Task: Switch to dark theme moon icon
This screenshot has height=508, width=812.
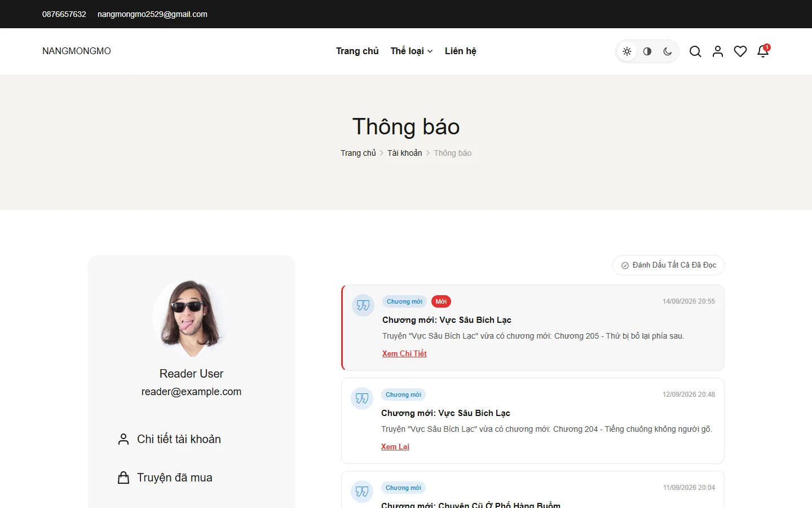Action: [x=668, y=51]
